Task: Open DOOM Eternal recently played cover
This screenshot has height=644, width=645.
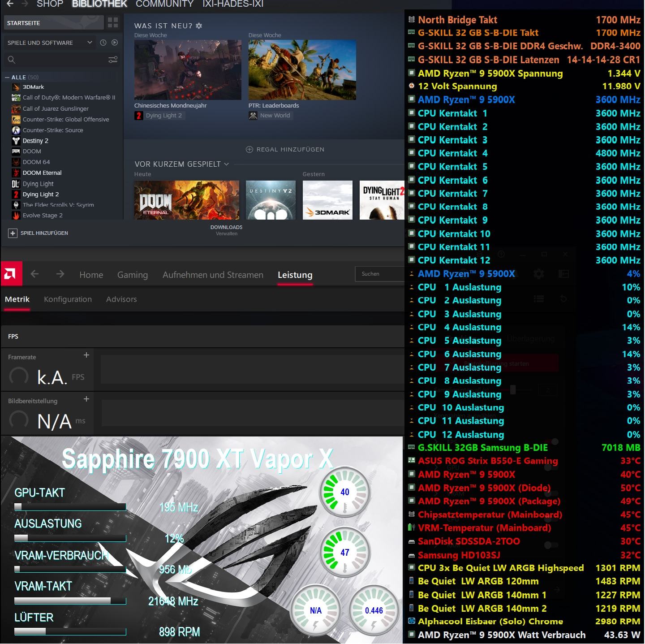Action: pyautogui.click(x=187, y=200)
